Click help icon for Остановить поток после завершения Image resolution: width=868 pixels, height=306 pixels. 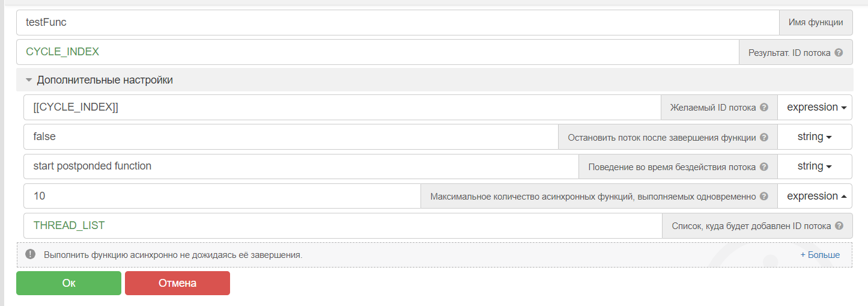coord(764,137)
